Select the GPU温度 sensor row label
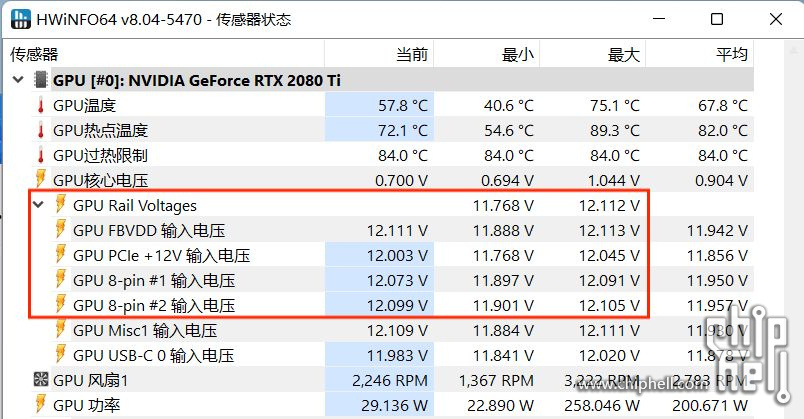The height and width of the screenshot is (419, 804). (85, 106)
